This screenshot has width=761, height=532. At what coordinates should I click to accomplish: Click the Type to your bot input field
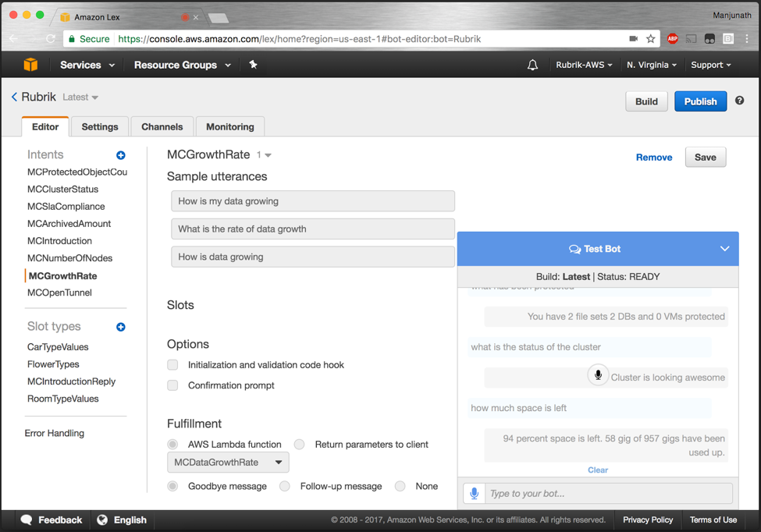pyautogui.click(x=609, y=493)
